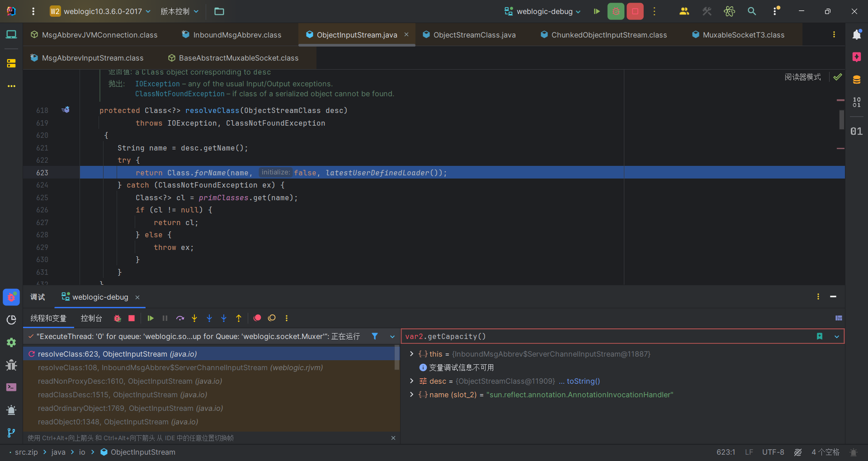Image resolution: width=868 pixels, height=461 pixels.
Task: Open the pink bookmark tool window icon
Action: 857,57
